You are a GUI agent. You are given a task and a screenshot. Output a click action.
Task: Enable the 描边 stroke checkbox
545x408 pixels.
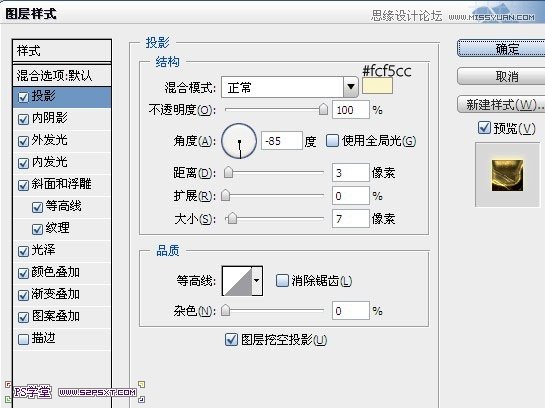(x=23, y=339)
